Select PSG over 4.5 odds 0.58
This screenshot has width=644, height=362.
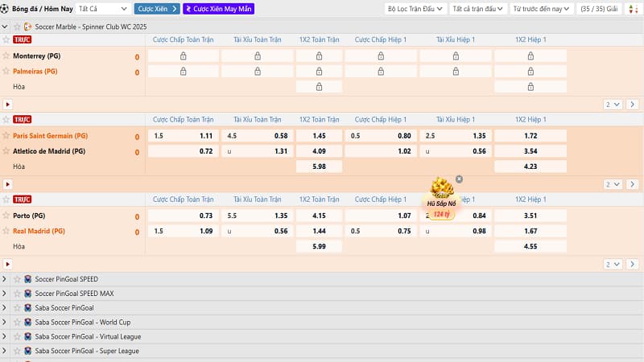pos(258,136)
